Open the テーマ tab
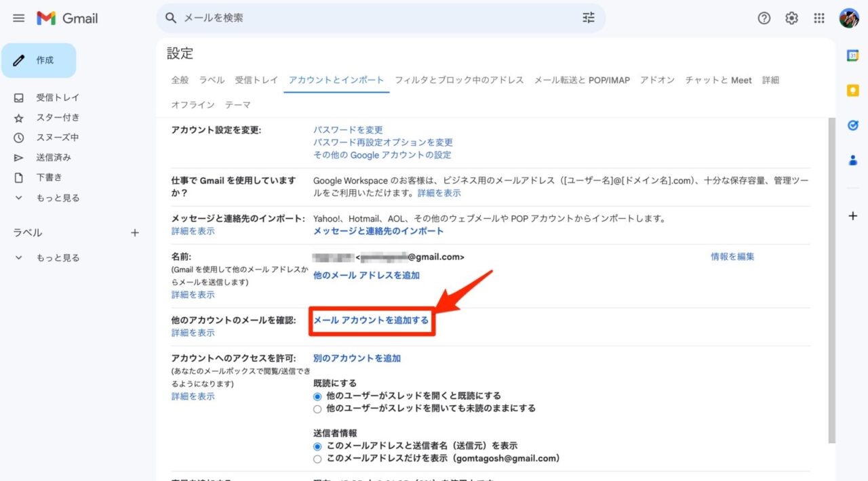The width and height of the screenshot is (868, 481). tap(238, 105)
